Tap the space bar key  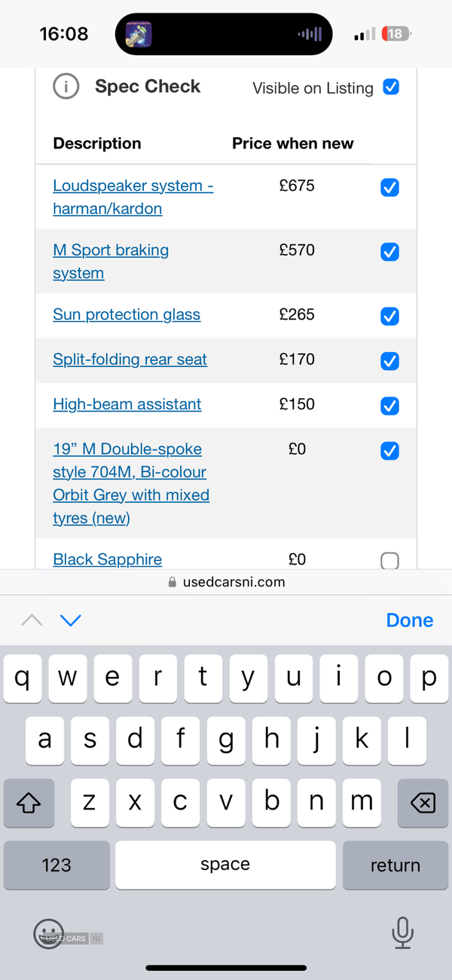[225, 865]
